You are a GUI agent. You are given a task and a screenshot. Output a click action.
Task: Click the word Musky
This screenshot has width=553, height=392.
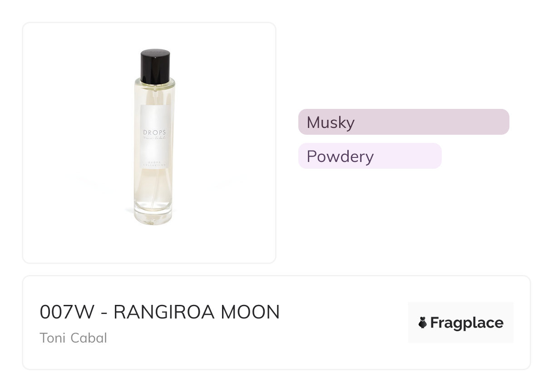tap(331, 122)
